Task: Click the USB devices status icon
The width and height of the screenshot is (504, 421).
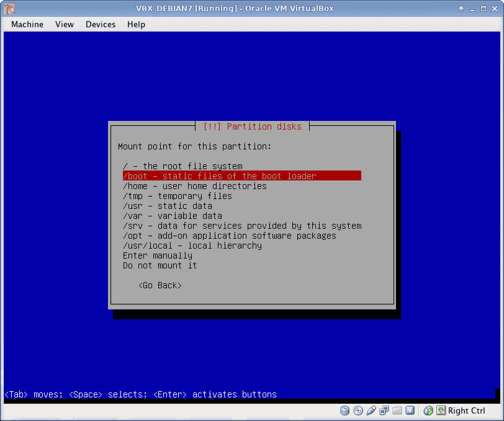Action: 371,410
